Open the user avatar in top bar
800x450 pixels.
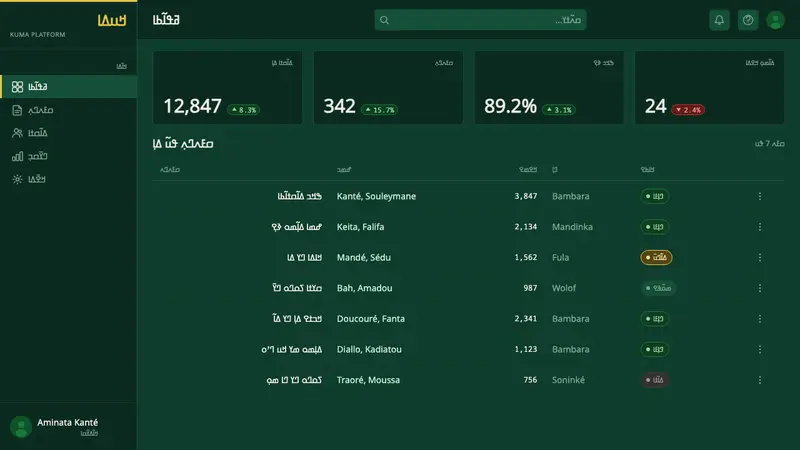(x=775, y=20)
